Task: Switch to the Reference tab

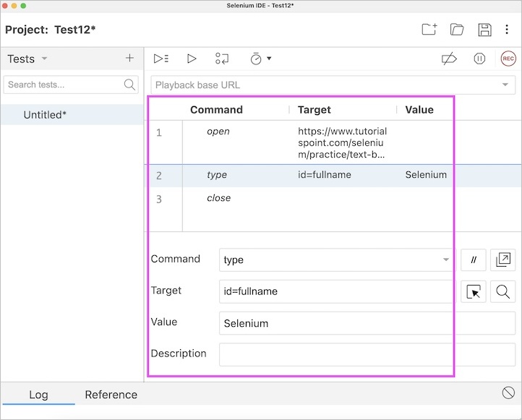Action: [111, 395]
